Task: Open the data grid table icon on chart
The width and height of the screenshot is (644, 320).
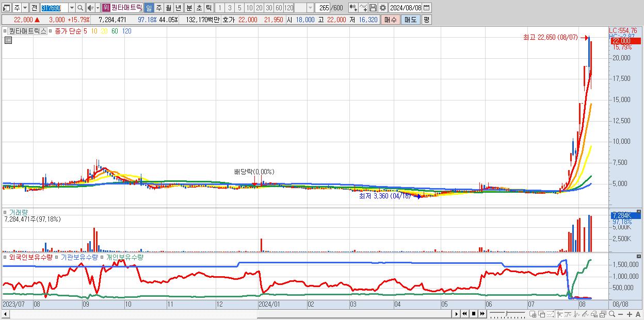Action: coord(8,40)
